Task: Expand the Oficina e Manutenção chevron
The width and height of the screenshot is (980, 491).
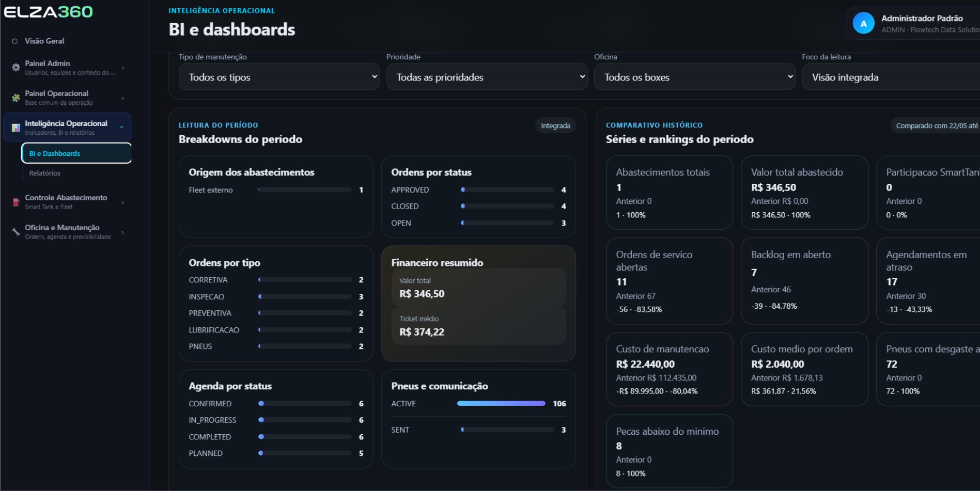Action: click(122, 232)
